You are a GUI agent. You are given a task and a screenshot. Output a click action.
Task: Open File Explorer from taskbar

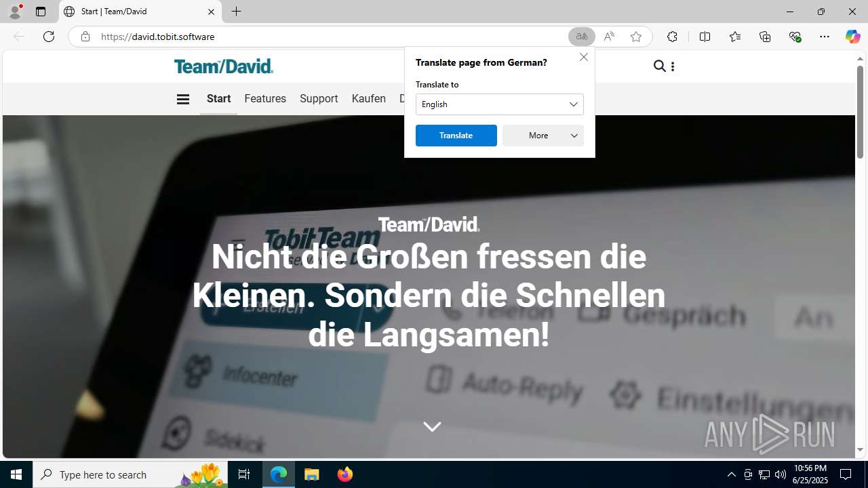pos(312,474)
